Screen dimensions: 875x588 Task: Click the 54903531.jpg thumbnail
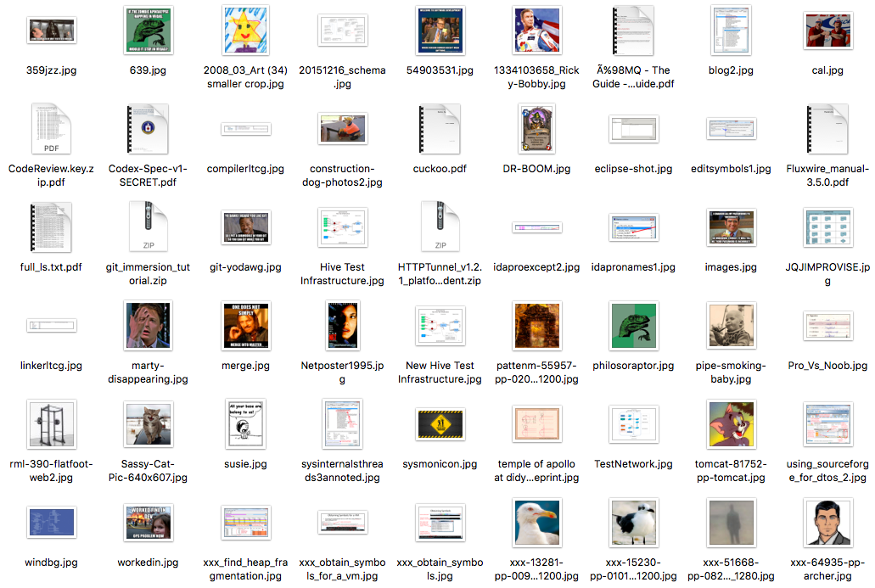440,31
